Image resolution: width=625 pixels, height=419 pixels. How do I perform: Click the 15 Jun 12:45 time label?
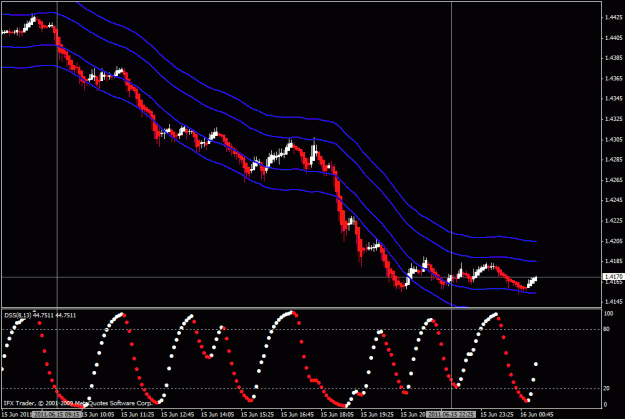[x=177, y=415]
